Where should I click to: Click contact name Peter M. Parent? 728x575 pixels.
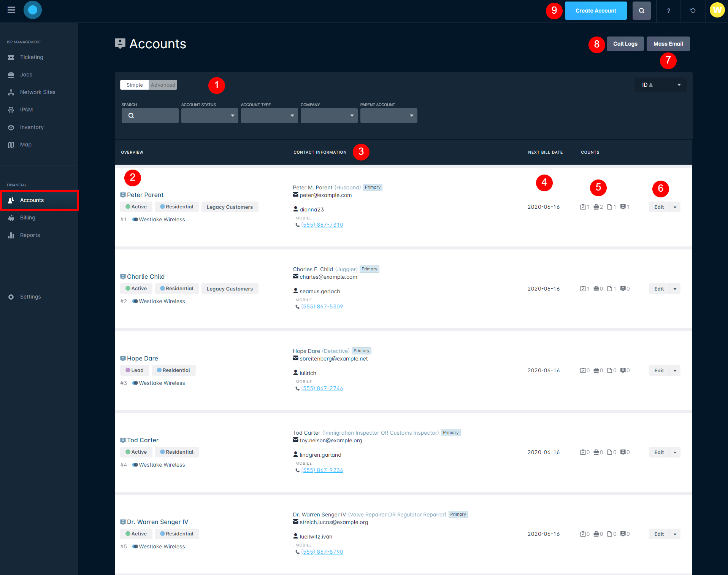click(312, 187)
